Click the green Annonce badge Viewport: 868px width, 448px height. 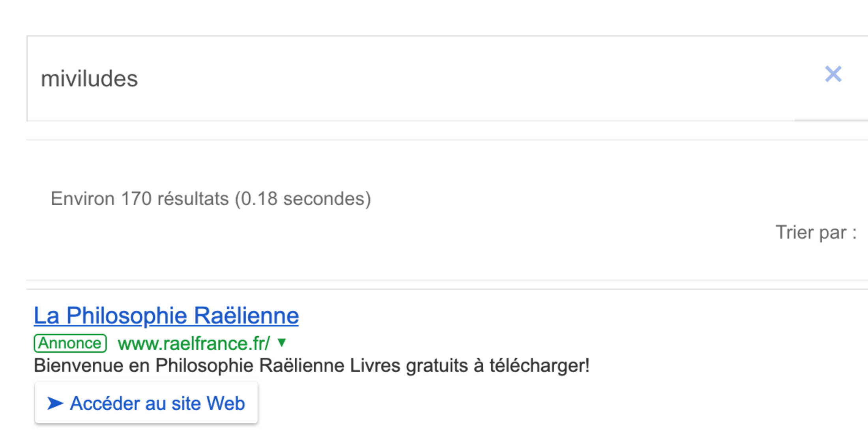point(70,343)
